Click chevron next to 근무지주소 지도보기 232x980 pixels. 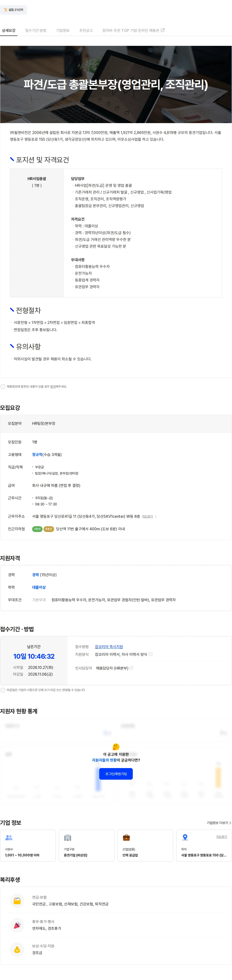155,517
